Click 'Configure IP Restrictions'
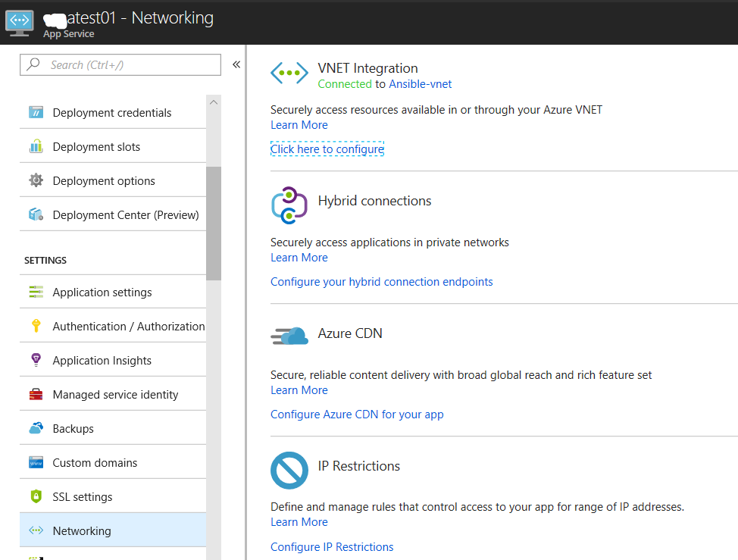Viewport: 738px width, 560px height. 332,546
